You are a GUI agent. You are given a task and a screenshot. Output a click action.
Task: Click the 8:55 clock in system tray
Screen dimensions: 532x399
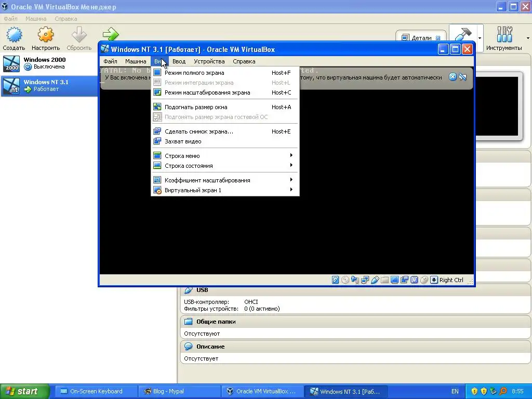(517, 391)
